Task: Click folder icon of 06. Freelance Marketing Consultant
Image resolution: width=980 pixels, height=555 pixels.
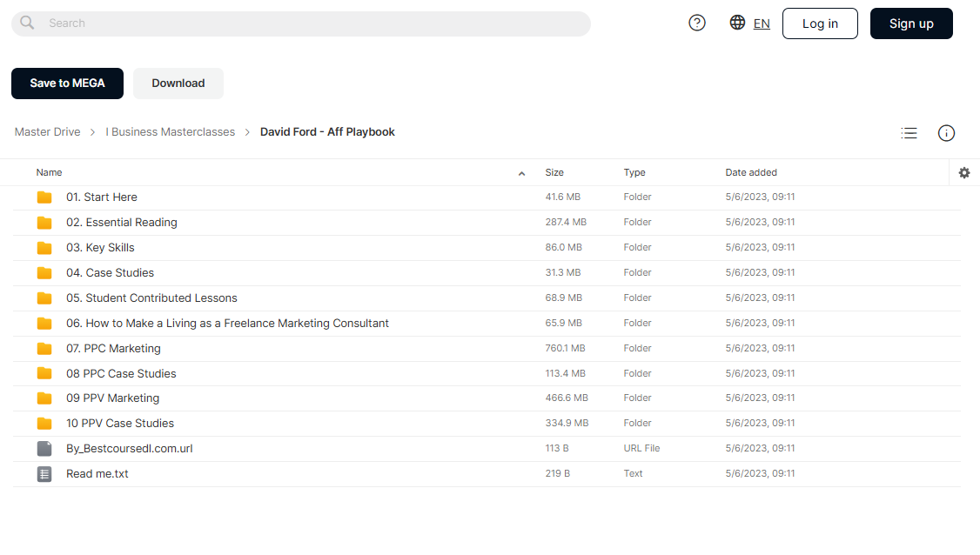Action: pos(44,323)
